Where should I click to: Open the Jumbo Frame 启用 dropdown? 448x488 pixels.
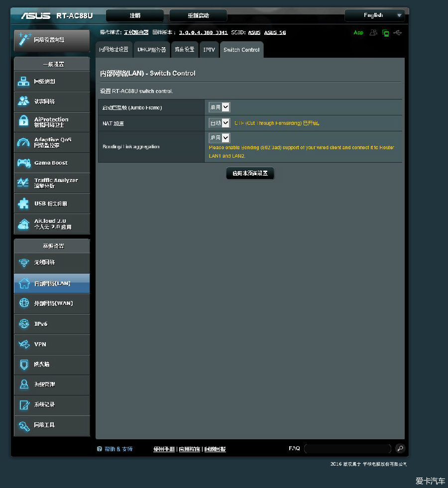pyautogui.click(x=219, y=107)
